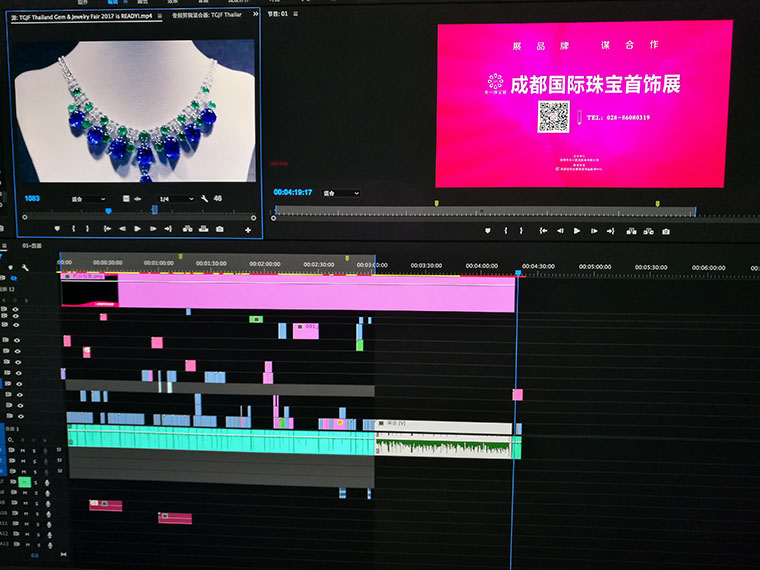This screenshot has height=570, width=760.
Task: Open Source playback resolution 1/4 dropdown
Action: 176,199
